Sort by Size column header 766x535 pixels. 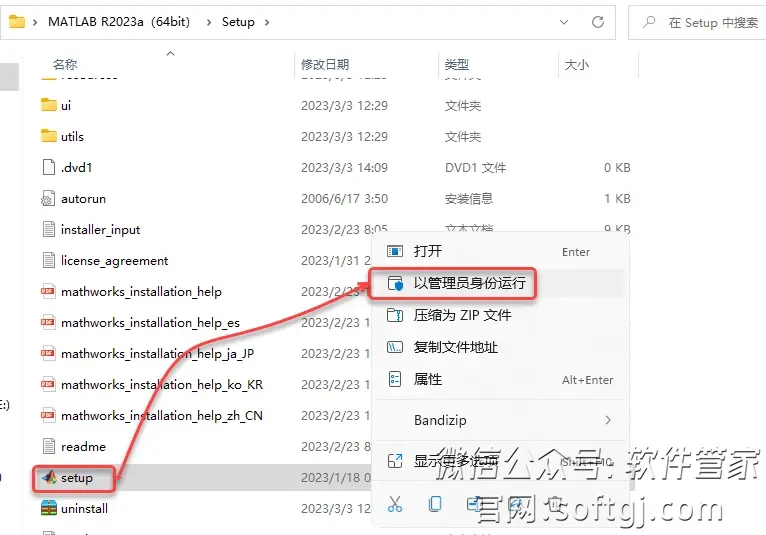[x=576, y=64]
